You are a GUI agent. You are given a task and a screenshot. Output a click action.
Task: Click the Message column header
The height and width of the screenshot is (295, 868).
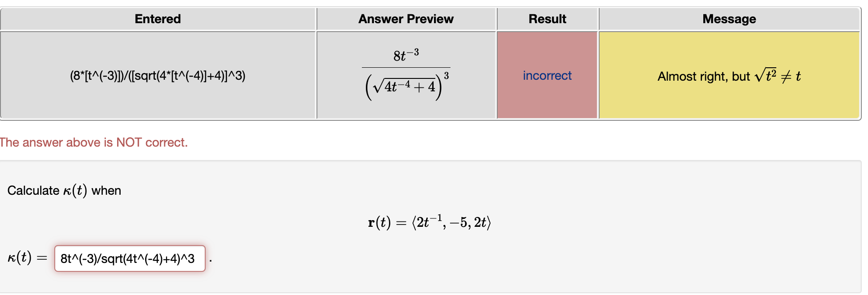coord(729,19)
